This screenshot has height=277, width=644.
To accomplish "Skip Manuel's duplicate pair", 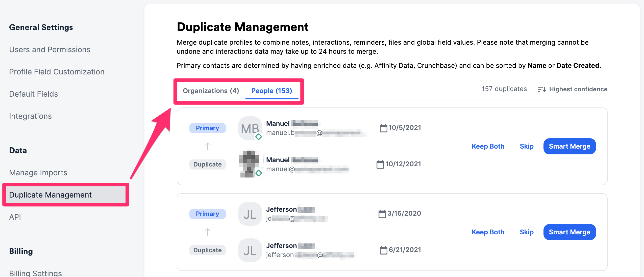I will click(527, 146).
